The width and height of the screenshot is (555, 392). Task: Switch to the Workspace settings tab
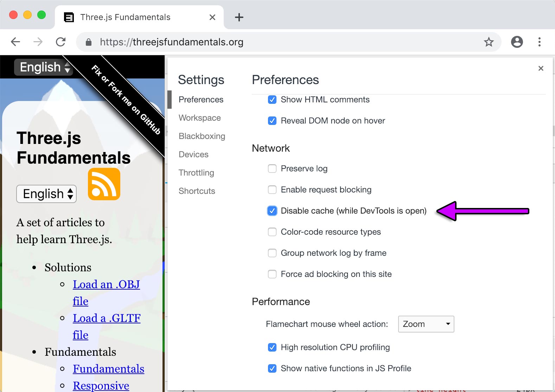pos(199,118)
